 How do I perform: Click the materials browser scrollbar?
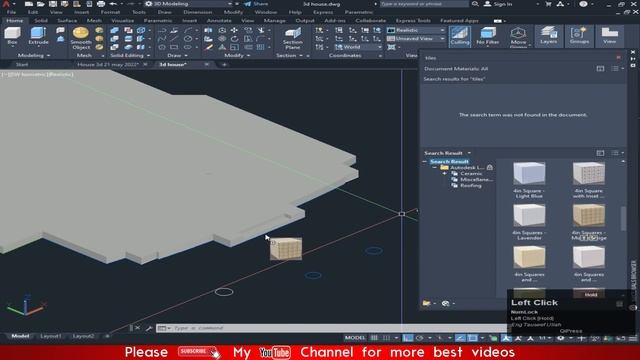[623, 218]
